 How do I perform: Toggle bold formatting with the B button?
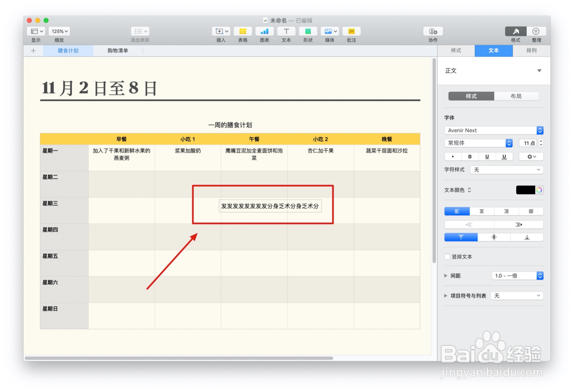tap(470, 156)
